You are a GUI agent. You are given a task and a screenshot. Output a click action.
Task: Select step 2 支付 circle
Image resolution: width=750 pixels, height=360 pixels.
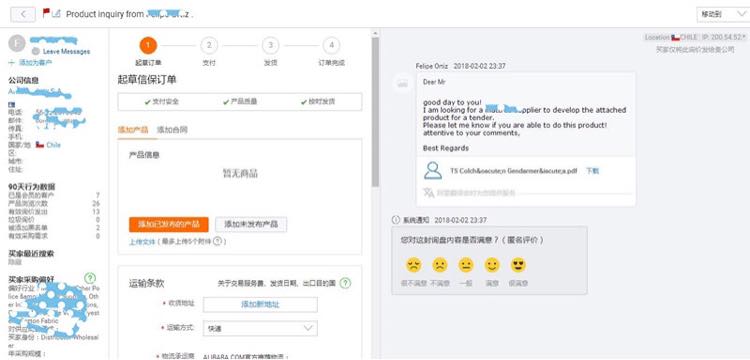[209, 45]
